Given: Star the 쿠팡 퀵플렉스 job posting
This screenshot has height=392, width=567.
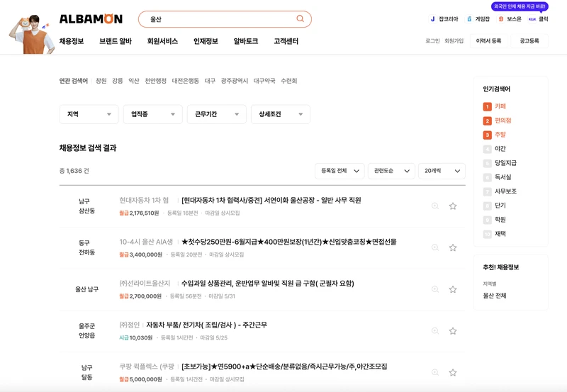Looking at the screenshot, I should click(x=453, y=372).
